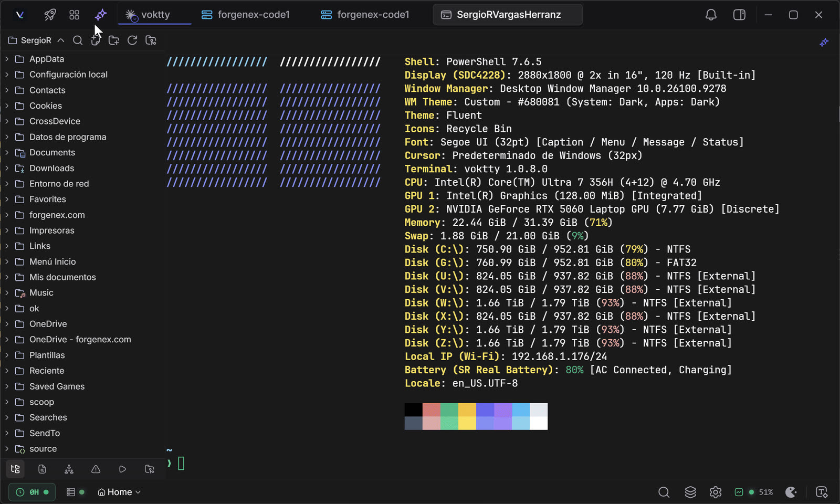Open the org-chart hierarchy icon in sidebar toolbar
Screen dimensions: 840x504
(69, 469)
